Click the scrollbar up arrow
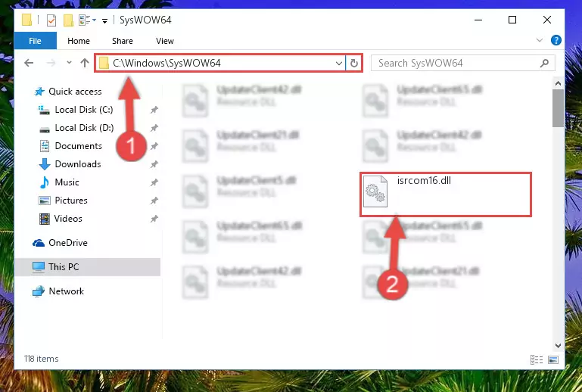The width and height of the screenshot is (582, 392). [x=558, y=83]
